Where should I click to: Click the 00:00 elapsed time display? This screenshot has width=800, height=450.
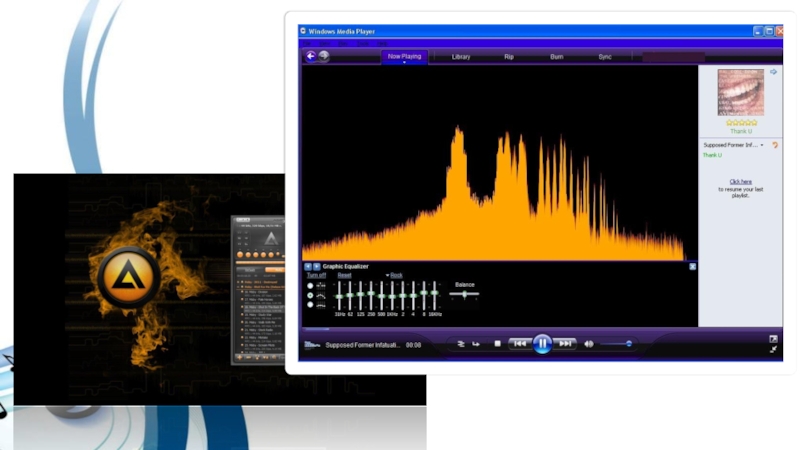click(413, 345)
